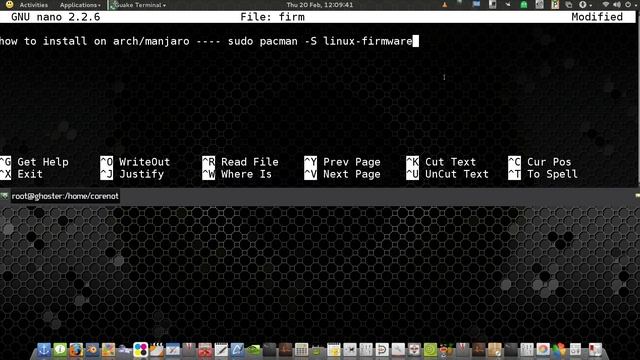640x360 pixels.
Task: Launch the orange clapperboard dock icon
Action: click(x=157, y=349)
